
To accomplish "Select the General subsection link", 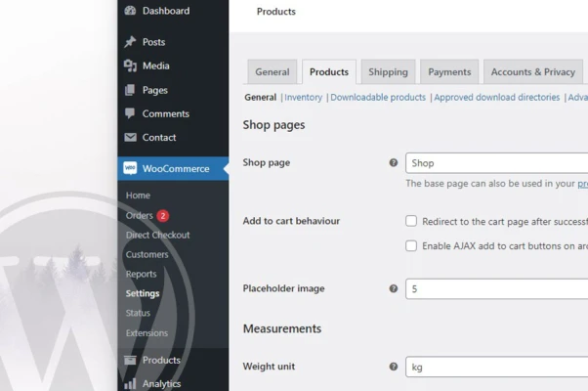I will coord(260,97).
